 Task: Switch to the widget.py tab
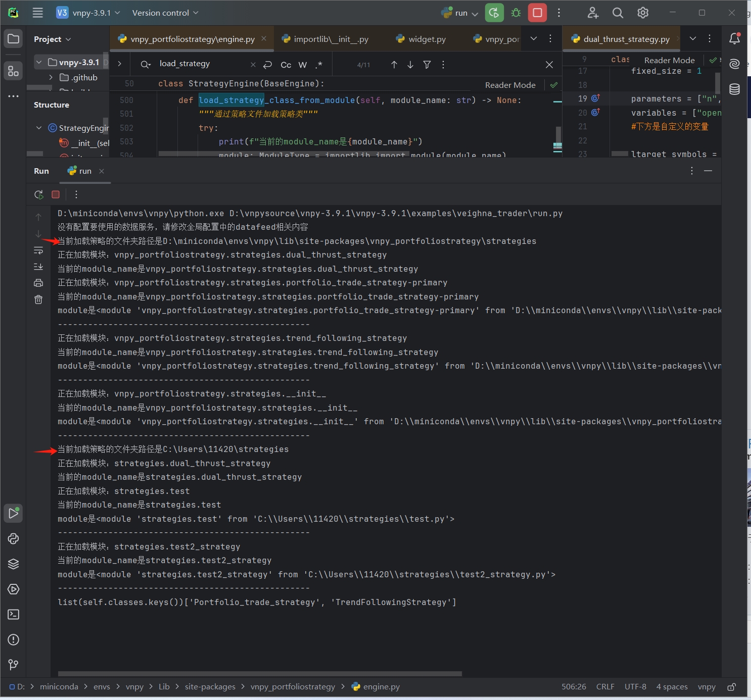tap(421, 39)
